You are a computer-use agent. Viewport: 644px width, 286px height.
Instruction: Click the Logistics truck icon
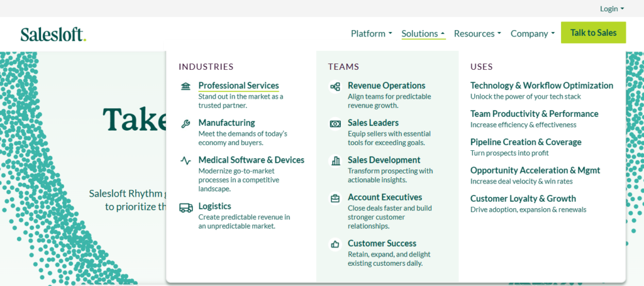(x=186, y=207)
